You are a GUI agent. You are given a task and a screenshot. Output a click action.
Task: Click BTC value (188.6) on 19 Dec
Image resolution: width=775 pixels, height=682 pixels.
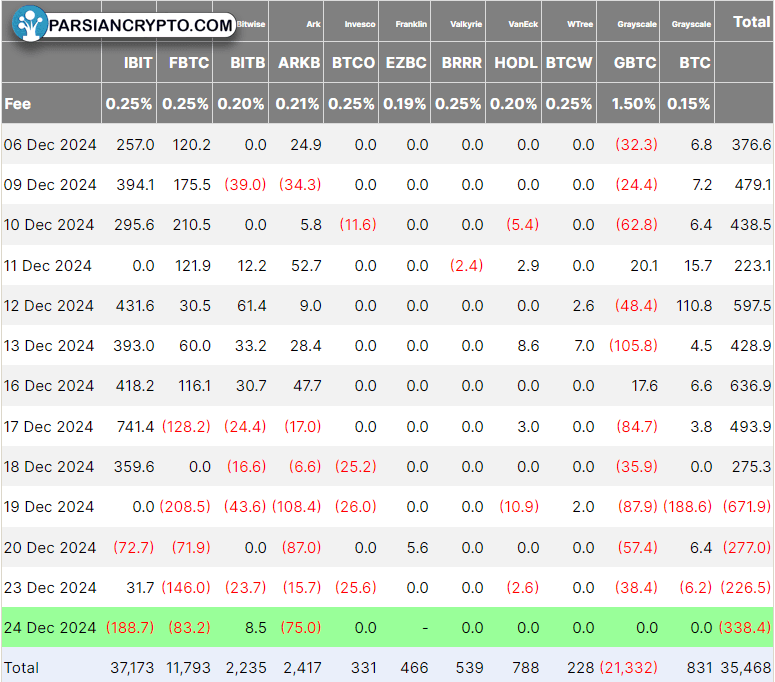point(688,507)
